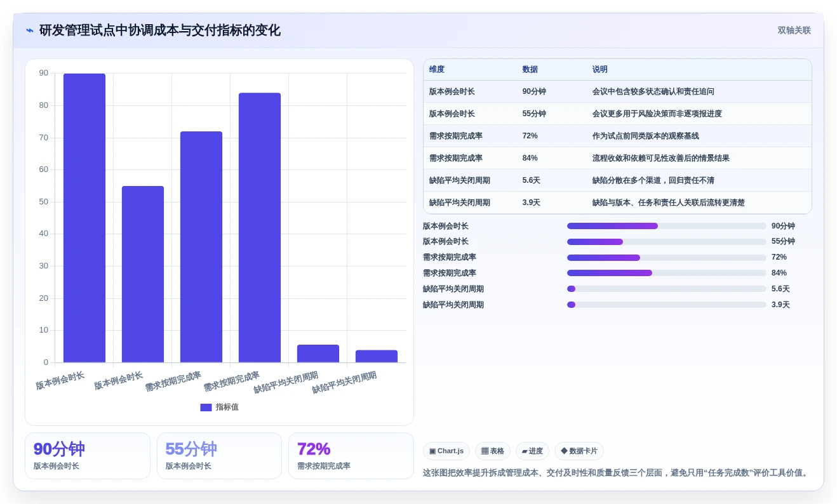Viewport: 837px width, 504px height.
Task: Click the y-axis label 90
Action: 44,73
